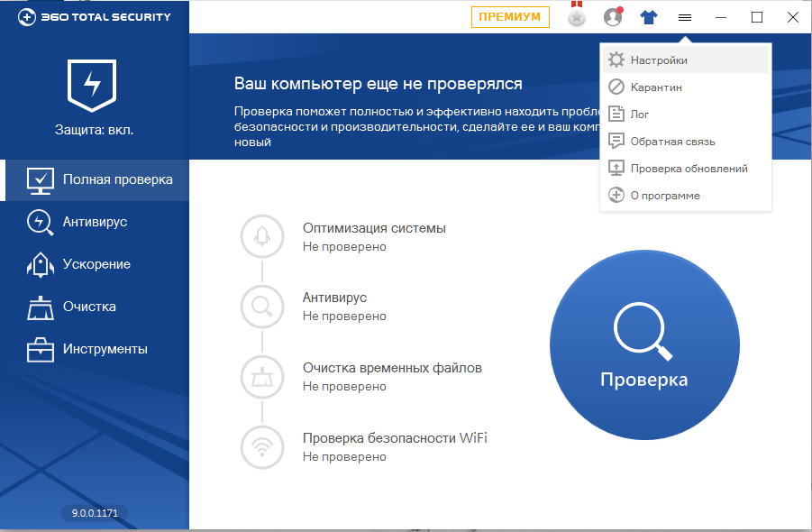Toggle the hamburger main menu icon
Screen dimensions: 812x532
[685, 18]
